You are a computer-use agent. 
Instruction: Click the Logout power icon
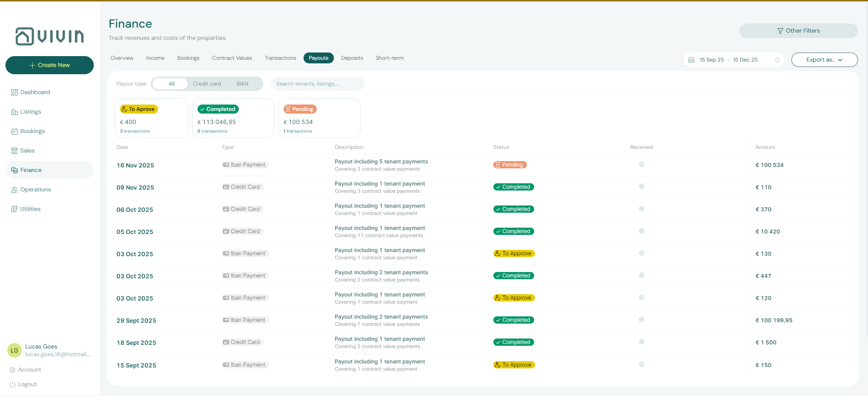(13, 384)
